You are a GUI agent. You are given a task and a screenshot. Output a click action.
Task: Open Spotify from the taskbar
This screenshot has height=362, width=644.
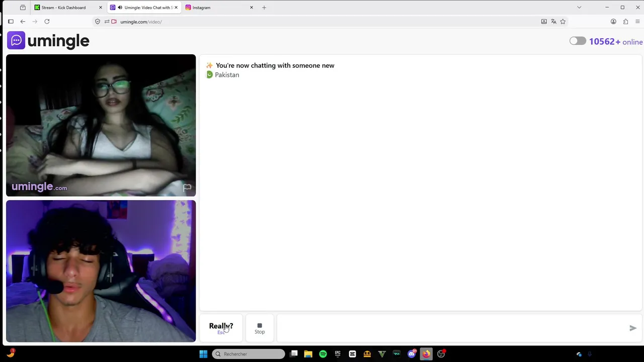(x=323, y=354)
